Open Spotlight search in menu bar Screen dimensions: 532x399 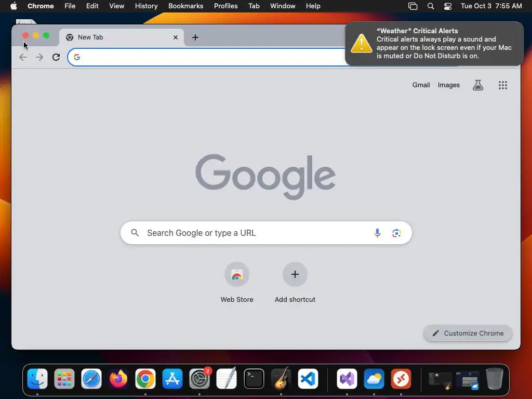click(431, 6)
